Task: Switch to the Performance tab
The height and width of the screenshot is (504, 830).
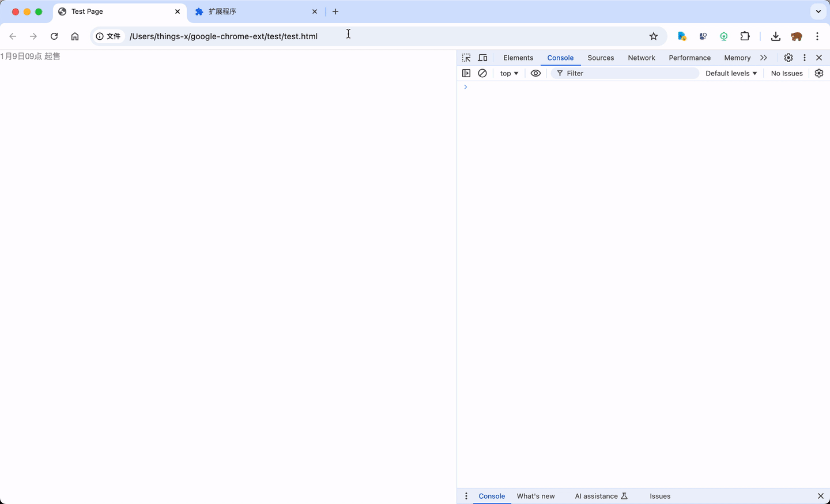Action: pos(689,58)
